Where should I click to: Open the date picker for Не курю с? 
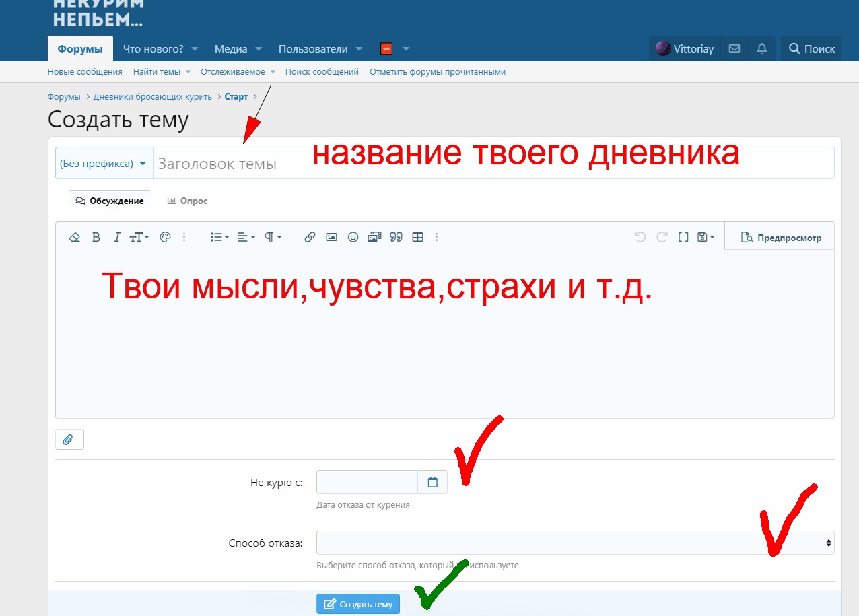(434, 481)
